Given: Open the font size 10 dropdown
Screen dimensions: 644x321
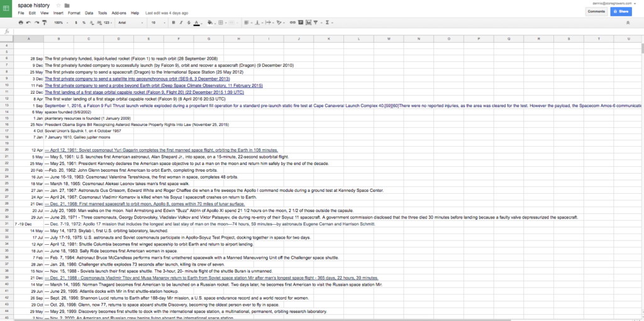Looking at the screenshot, I should coord(158,23).
